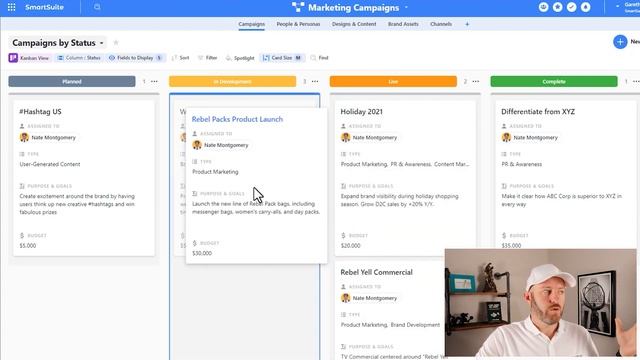This screenshot has height=360, width=640.
Task: Click the checkmark circle icon in header
Action: coord(571,7)
